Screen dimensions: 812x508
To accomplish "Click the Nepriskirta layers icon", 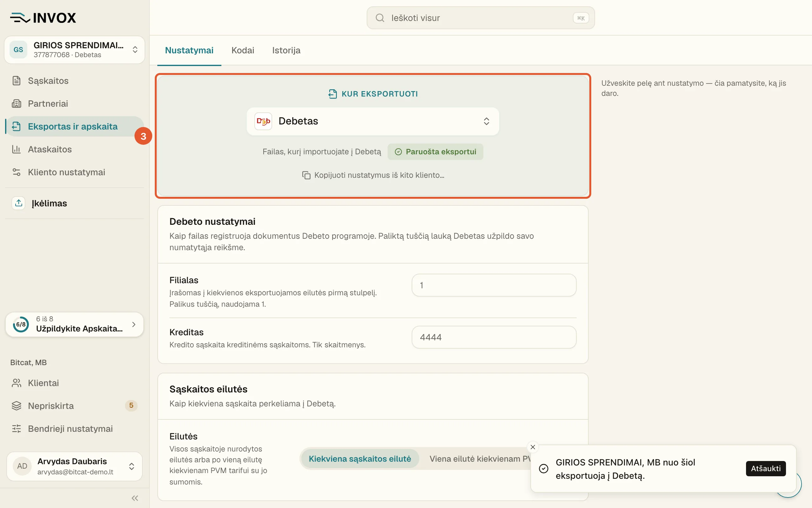I will click(x=16, y=406).
